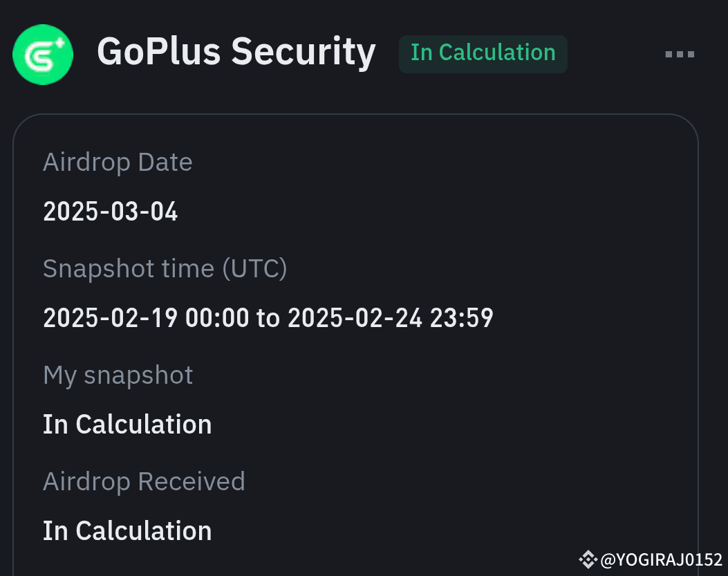Select the GoPlus Security title header
The image size is (728, 576).
click(x=236, y=52)
